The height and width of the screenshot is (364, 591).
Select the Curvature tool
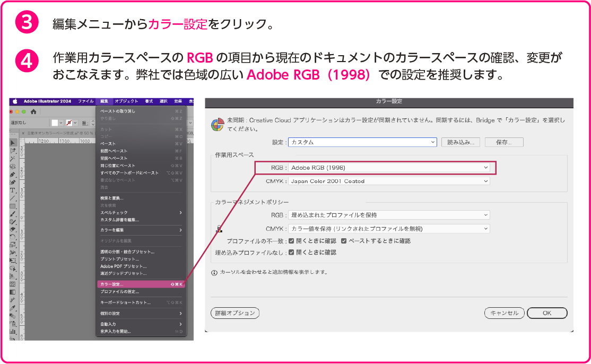[13, 183]
